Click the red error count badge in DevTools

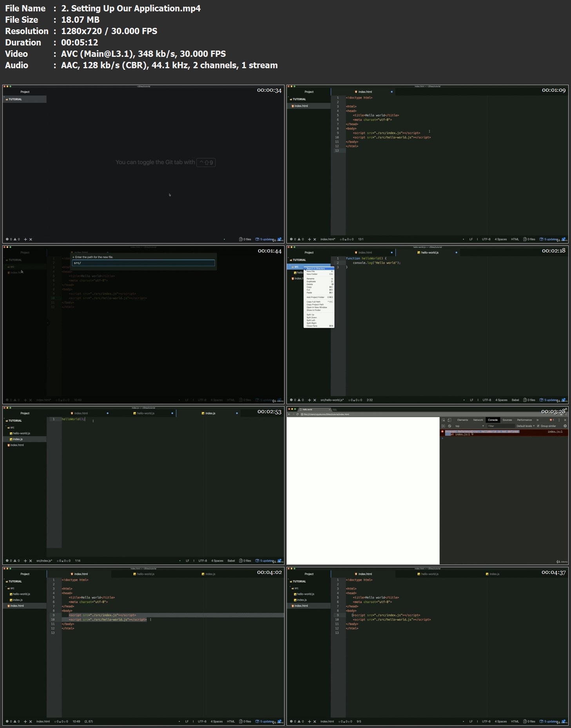pyautogui.click(x=552, y=420)
